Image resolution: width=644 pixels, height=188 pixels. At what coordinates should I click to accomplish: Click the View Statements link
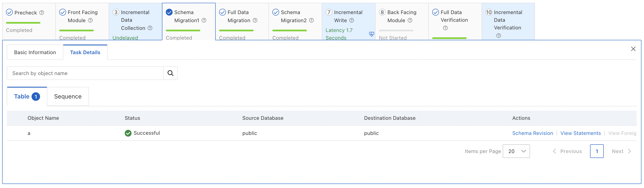pyautogui.click(x=580, y=133)
